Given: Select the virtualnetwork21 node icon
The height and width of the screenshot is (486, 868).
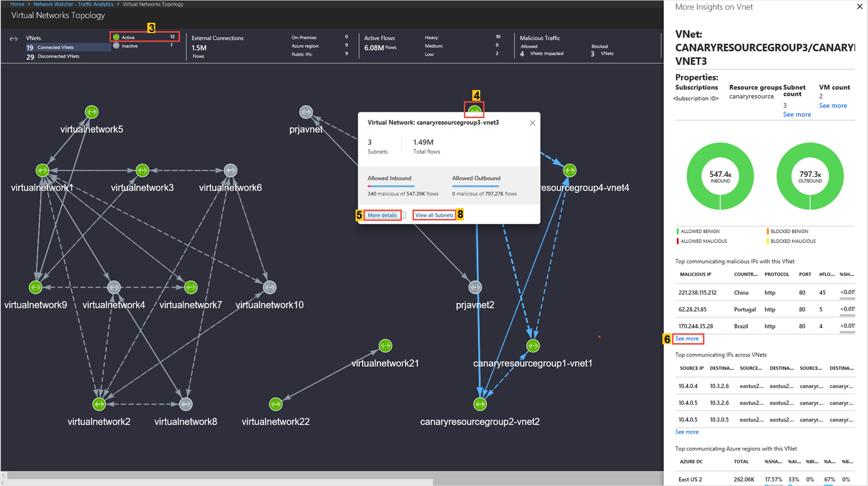Looking at the screenshot, I should 385,346.
